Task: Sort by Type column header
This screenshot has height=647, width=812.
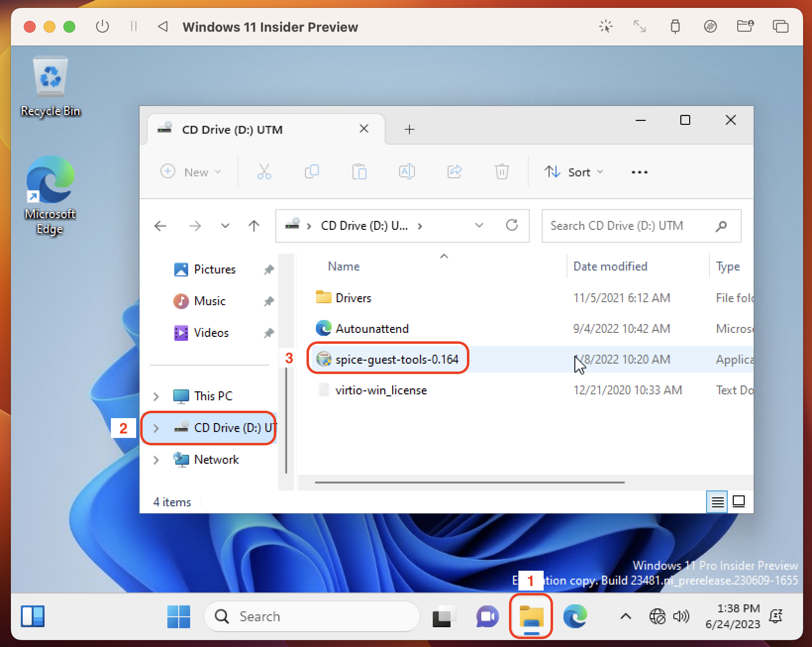Action: tap(728, 267)
